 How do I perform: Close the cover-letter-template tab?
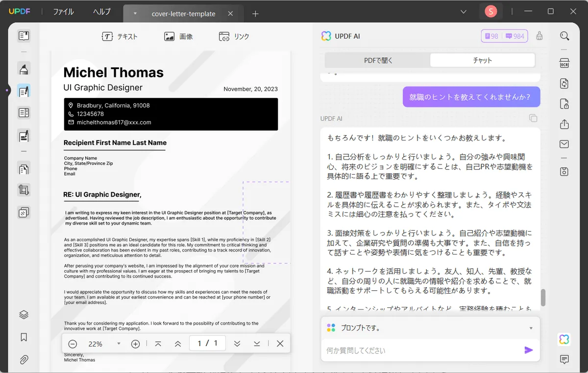(x=230, y=14)
